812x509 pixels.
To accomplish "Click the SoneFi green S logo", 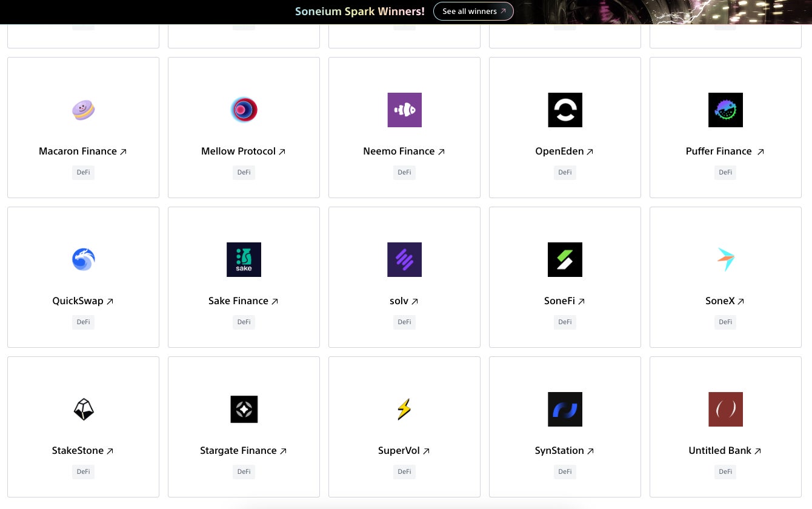I will (565, 259).
